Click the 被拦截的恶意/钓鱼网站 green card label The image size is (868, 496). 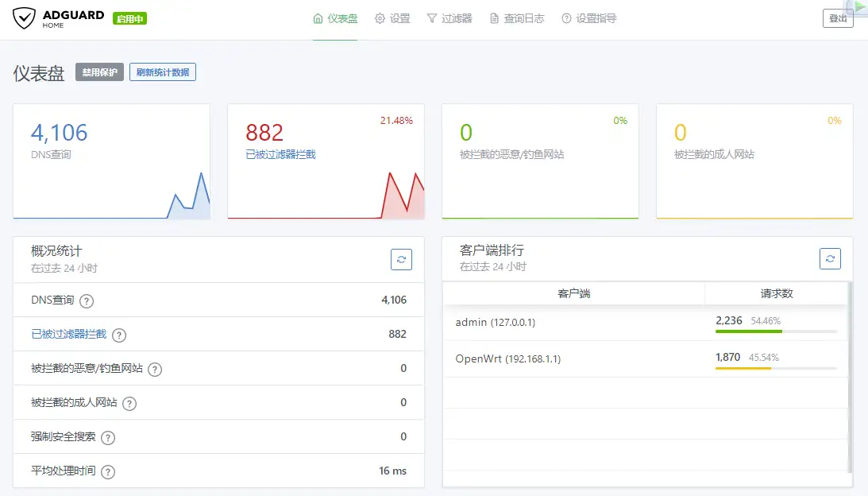click(x=511, y=155)
